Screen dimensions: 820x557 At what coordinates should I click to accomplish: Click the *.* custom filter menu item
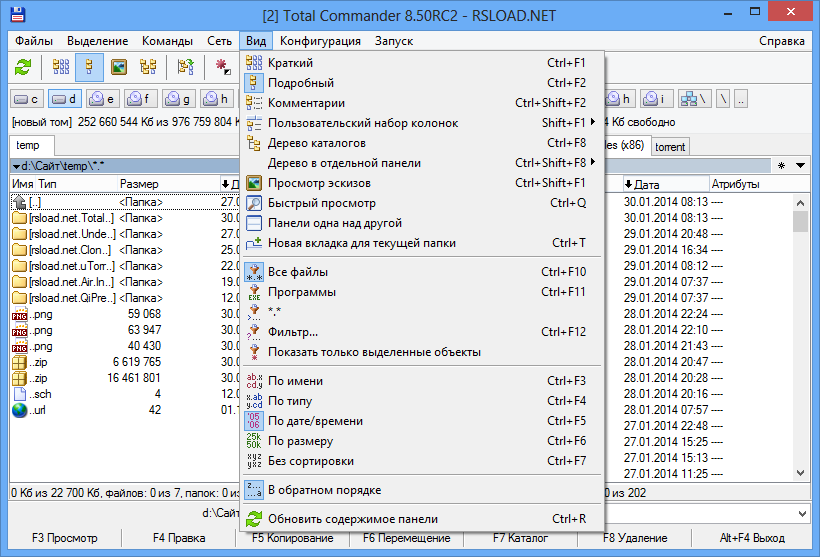click(422, 312)
